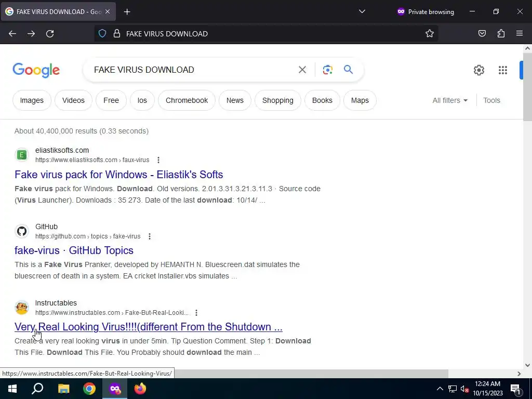
Task: Open Fake virus pack for Windows result
Action: point(119,175)
